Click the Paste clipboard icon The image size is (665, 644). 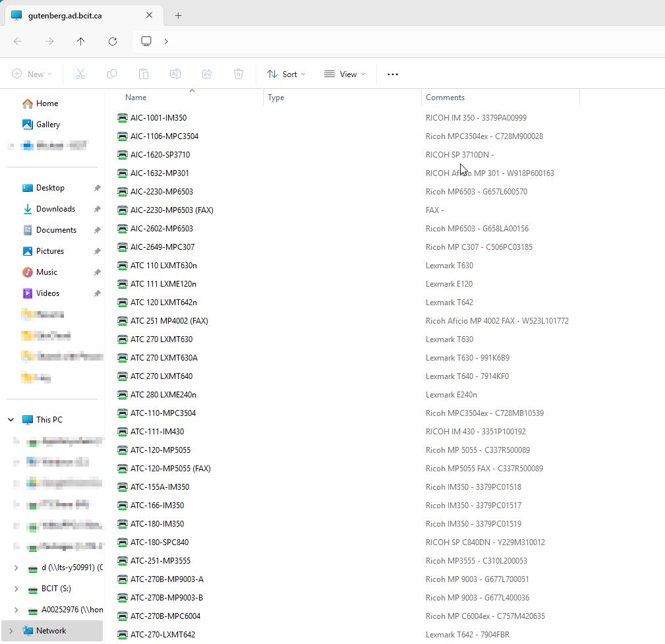pos(144,74)
